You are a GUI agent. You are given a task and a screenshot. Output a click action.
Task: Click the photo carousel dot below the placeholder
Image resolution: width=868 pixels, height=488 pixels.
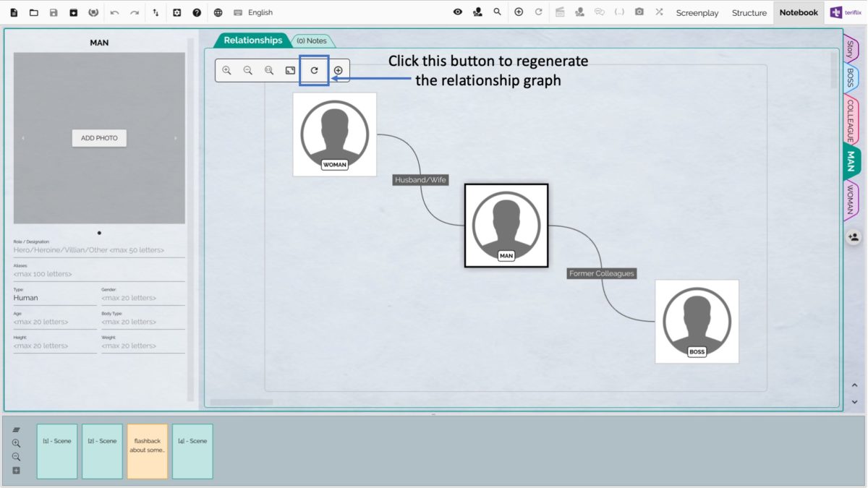tap(98, 233)
